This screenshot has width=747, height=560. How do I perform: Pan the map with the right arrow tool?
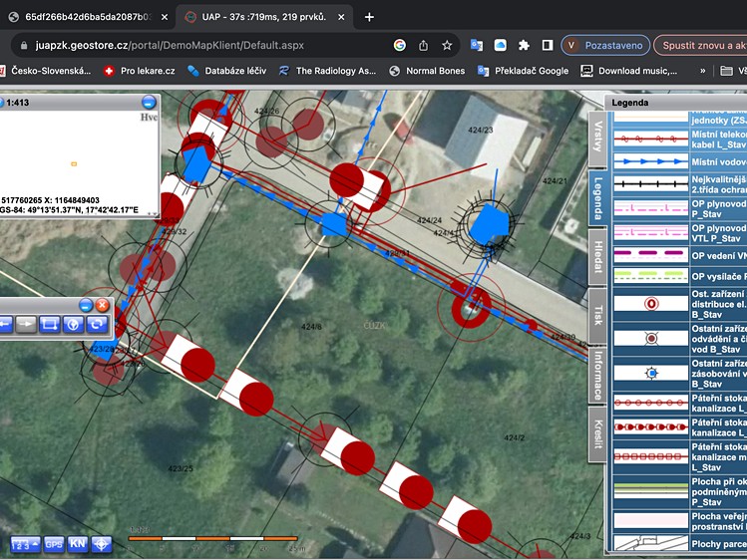tap(26, 325)
